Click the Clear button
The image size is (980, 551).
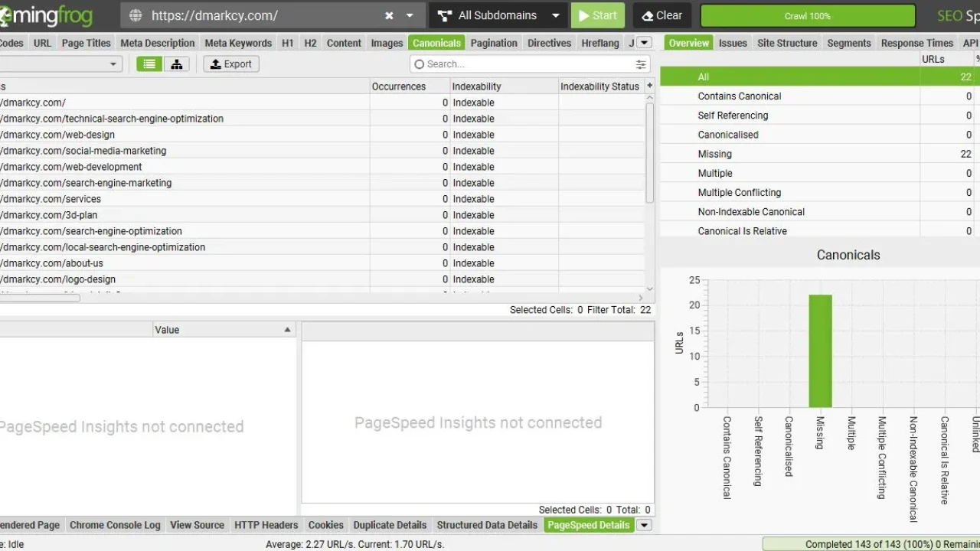tap(661, 15)
